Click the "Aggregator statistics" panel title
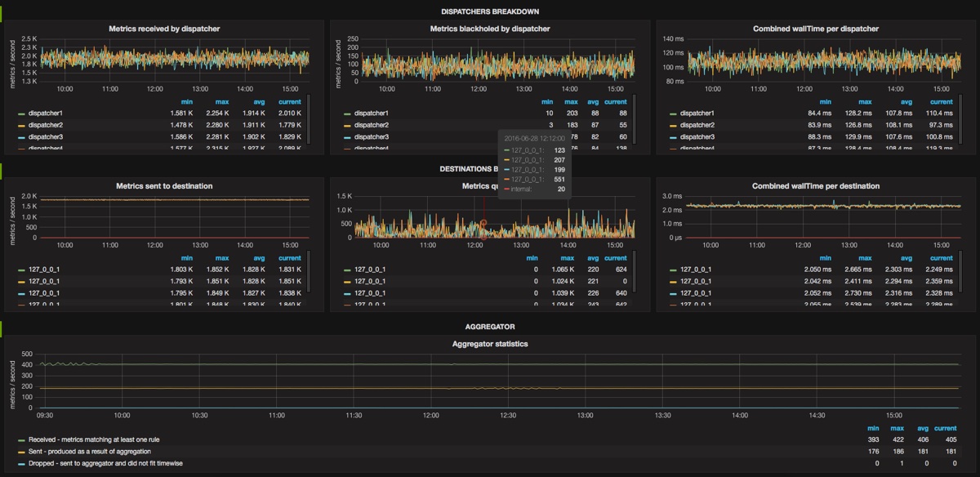Screen dimensions: 980x477 click(490, 344)
